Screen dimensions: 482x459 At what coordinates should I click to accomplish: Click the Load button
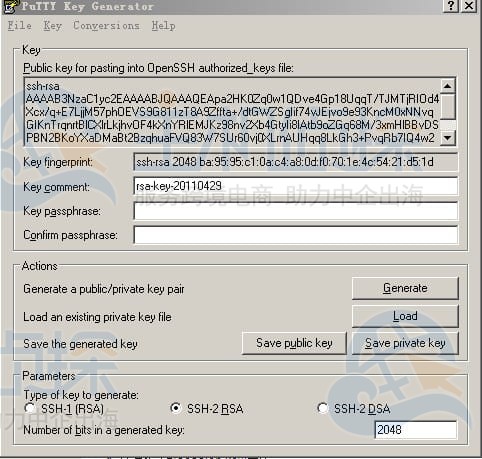pos(405,316)
